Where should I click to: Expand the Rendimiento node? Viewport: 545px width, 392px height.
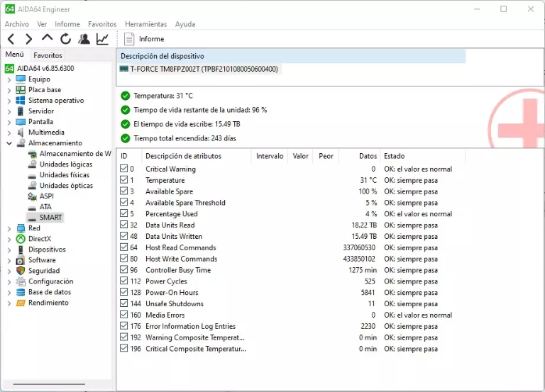tap(9, 303)
